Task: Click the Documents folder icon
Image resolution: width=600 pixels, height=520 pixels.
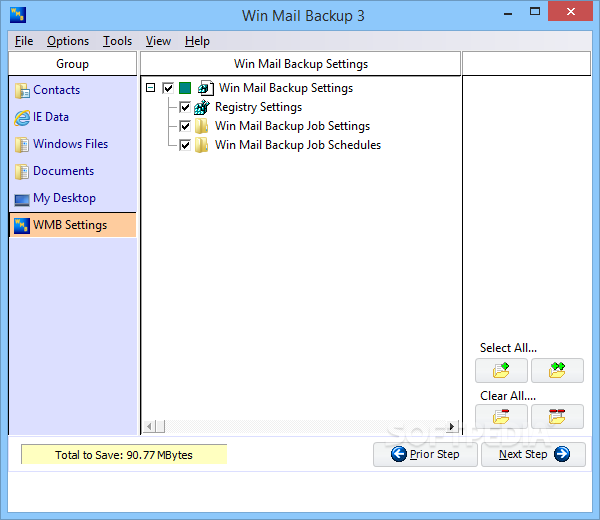Action: pyautogui.click(x=22, y=172)
